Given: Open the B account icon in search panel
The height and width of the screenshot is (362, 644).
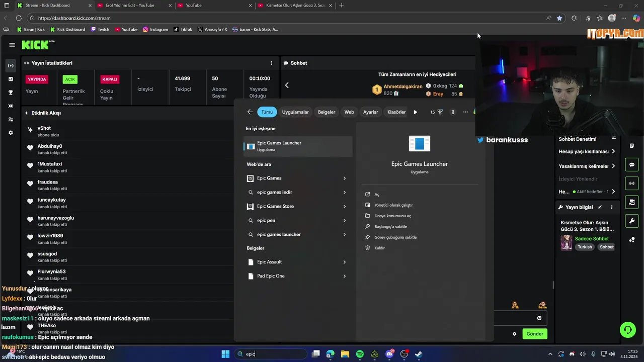Looking at the screenshot, I should tap(453, 112).
